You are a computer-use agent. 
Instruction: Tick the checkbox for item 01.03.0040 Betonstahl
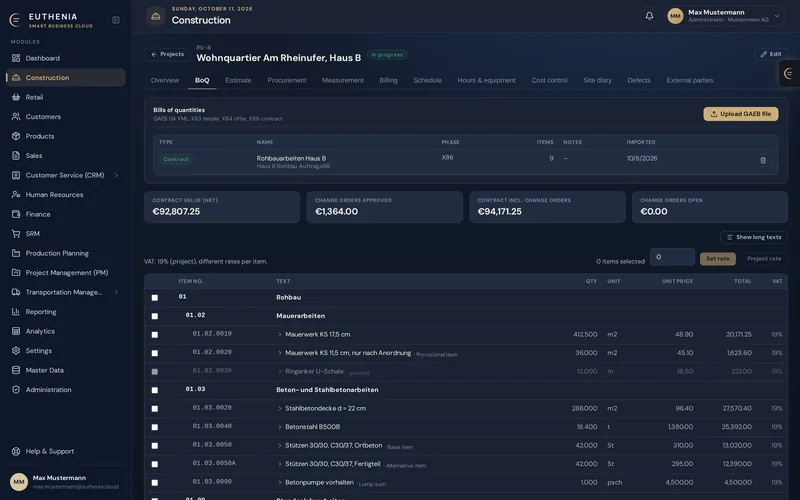click(x=155, y=427)
